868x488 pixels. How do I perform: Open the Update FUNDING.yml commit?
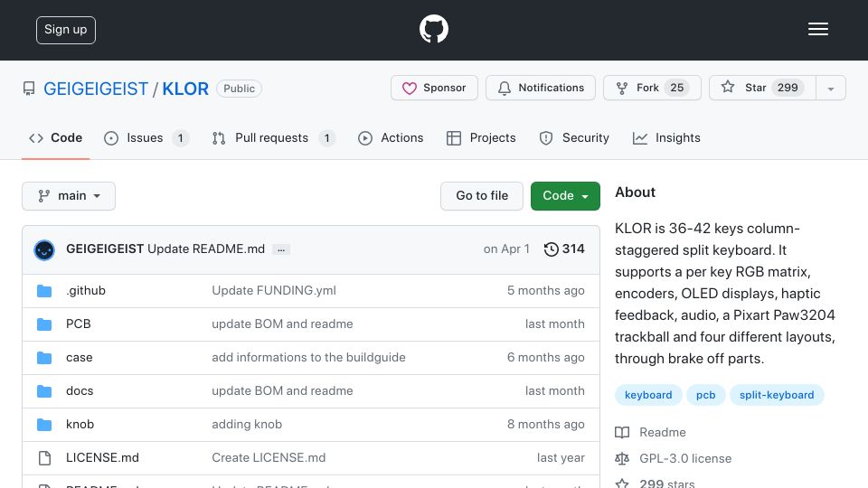(274, 290)
